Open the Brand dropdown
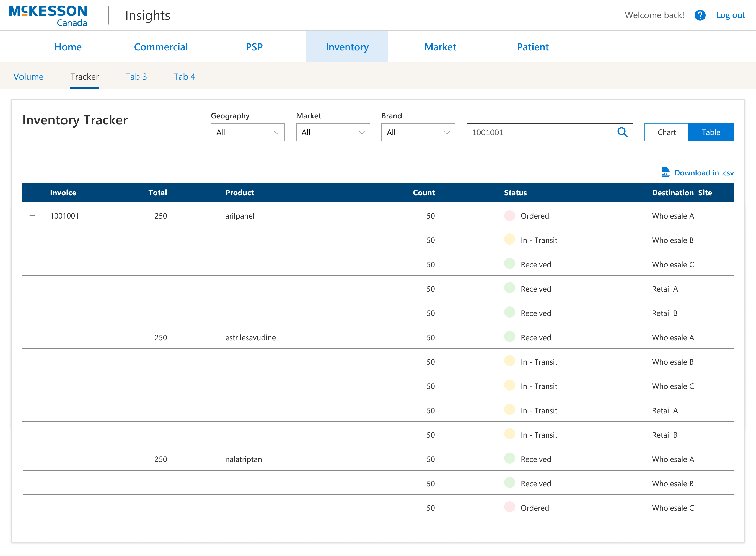The width and height of the screenshot is (756, 556). (418, 132)
